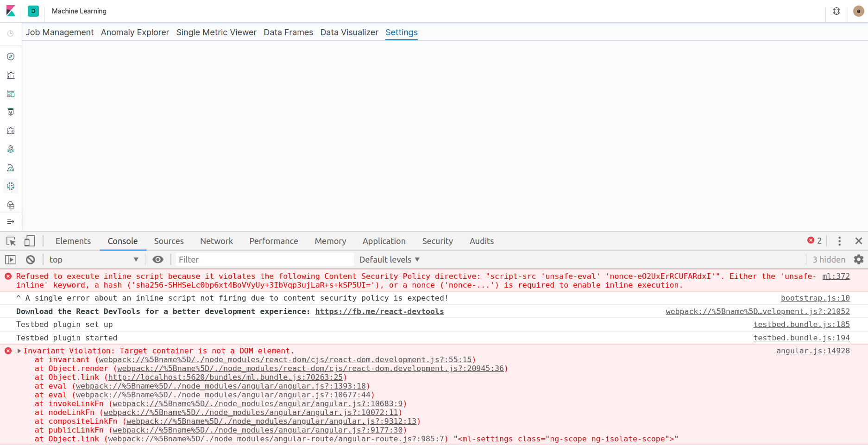Viewport: 868px width, 446px height.
Task: Open DevTools more options menu
Action: pyautogui.click(x=839, y=241)
